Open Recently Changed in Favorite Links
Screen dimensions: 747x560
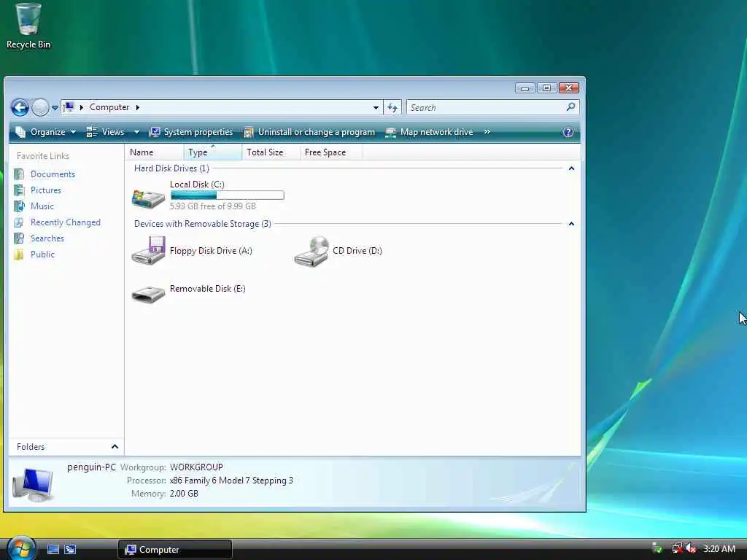(65, 222)
